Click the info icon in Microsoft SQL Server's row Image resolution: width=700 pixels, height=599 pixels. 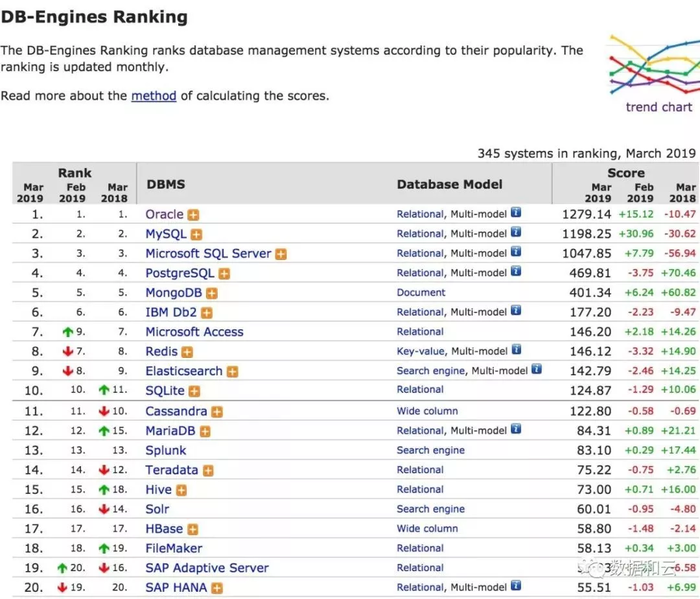click(516, 252)
